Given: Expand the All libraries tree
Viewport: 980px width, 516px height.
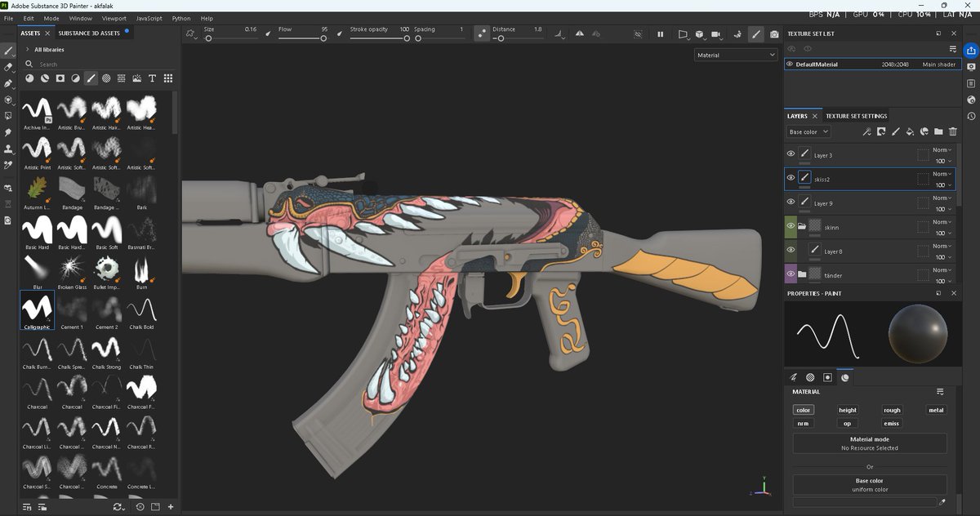Looking at the screenshot, I should (28, 49).
